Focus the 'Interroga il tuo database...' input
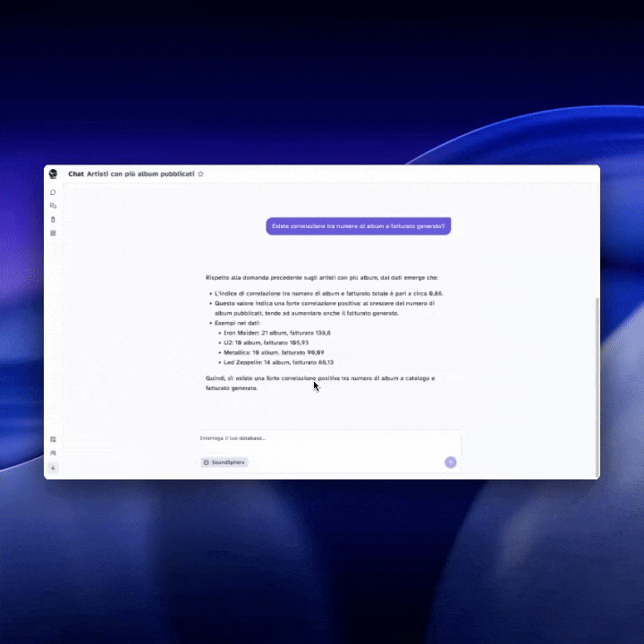Image resolution: width=644 pixels, height=644 pixels. [329, 438]
